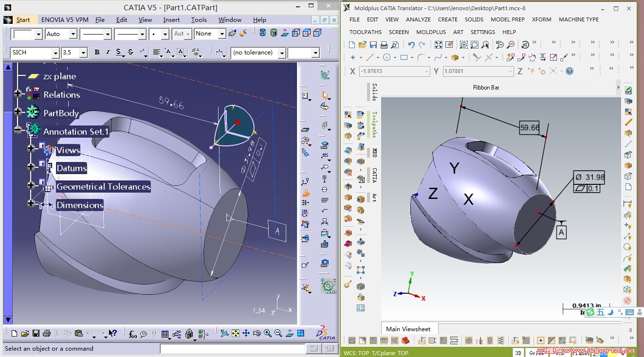Click the CATIA Save icon
Viewport: 644px width, 357px height.
pos(36,334)
